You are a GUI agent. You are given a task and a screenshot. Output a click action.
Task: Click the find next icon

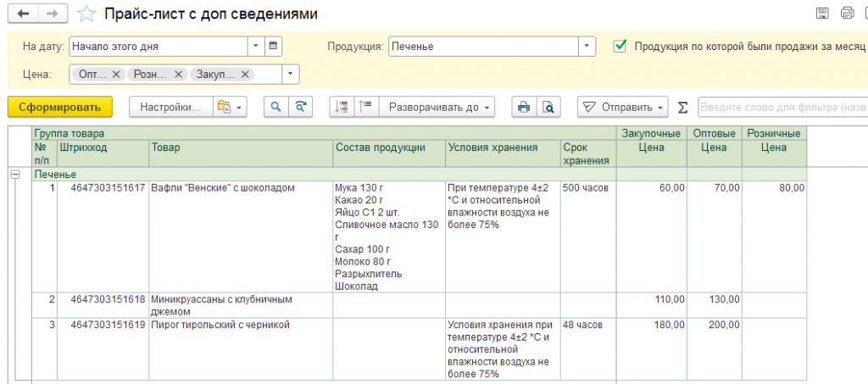point(301,107)
